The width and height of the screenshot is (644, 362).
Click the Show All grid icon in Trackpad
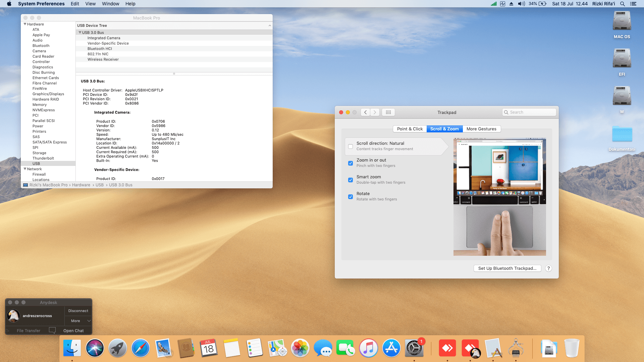click(388, 112)
